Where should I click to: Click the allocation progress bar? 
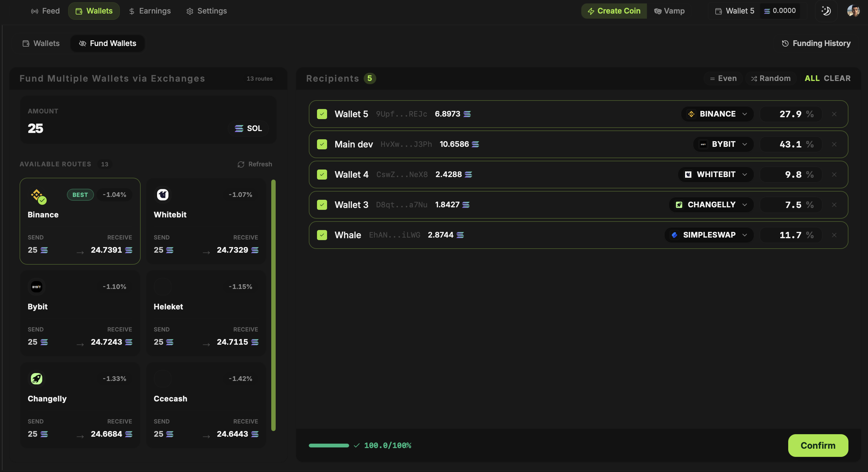tap(329, 446)
